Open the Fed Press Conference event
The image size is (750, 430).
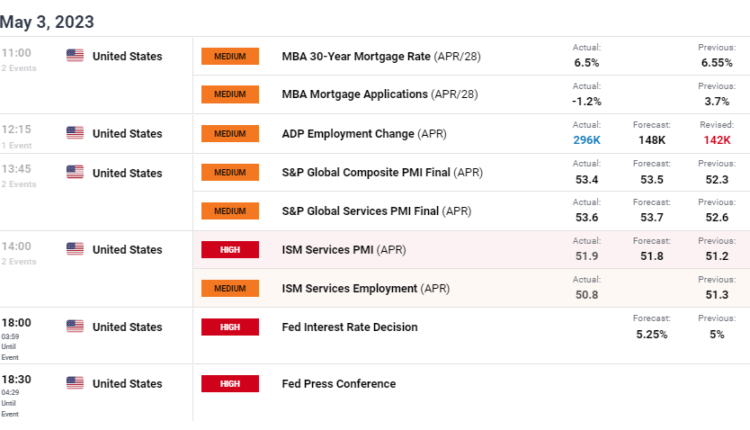tap(339, 384)
